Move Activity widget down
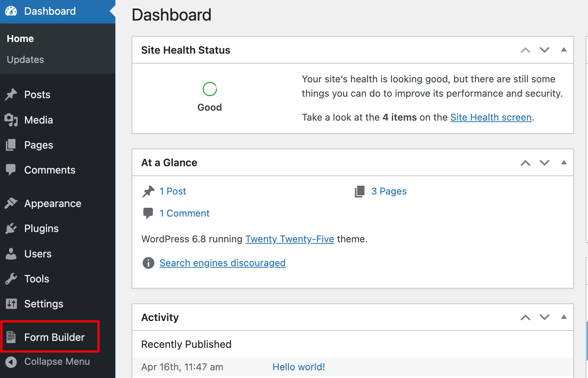The image size is (588, 378). [x=545, y=317]
